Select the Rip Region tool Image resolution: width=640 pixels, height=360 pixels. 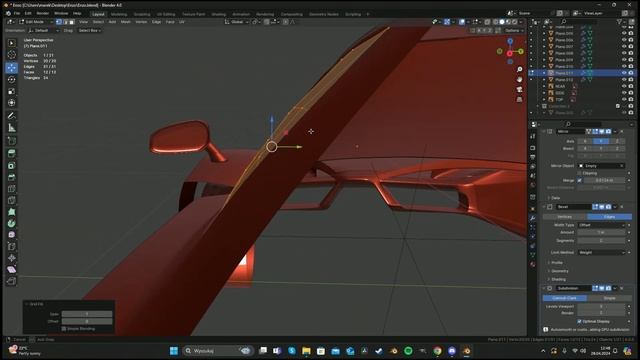coord(12,281)
